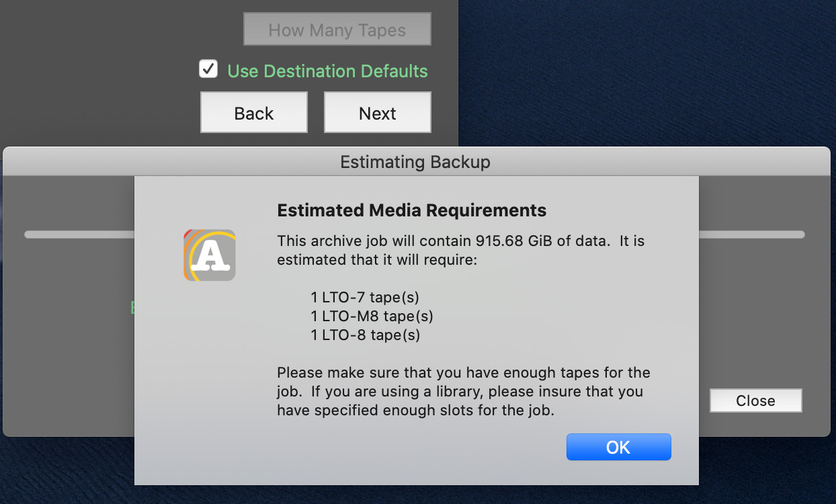Click the library slots reminder paragraph
The image size is (836, 504).
click(x=464, y=391)
